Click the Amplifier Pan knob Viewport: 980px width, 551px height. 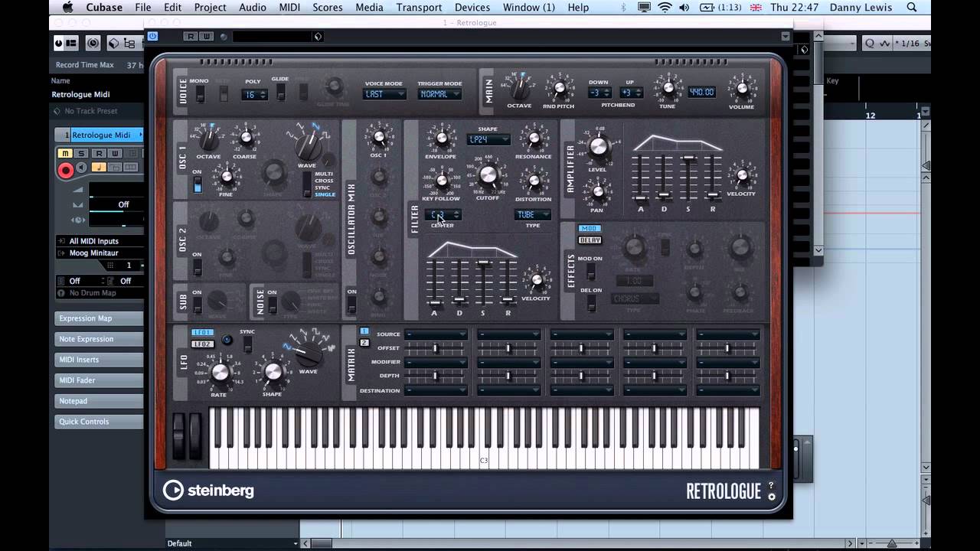[599, 191]
